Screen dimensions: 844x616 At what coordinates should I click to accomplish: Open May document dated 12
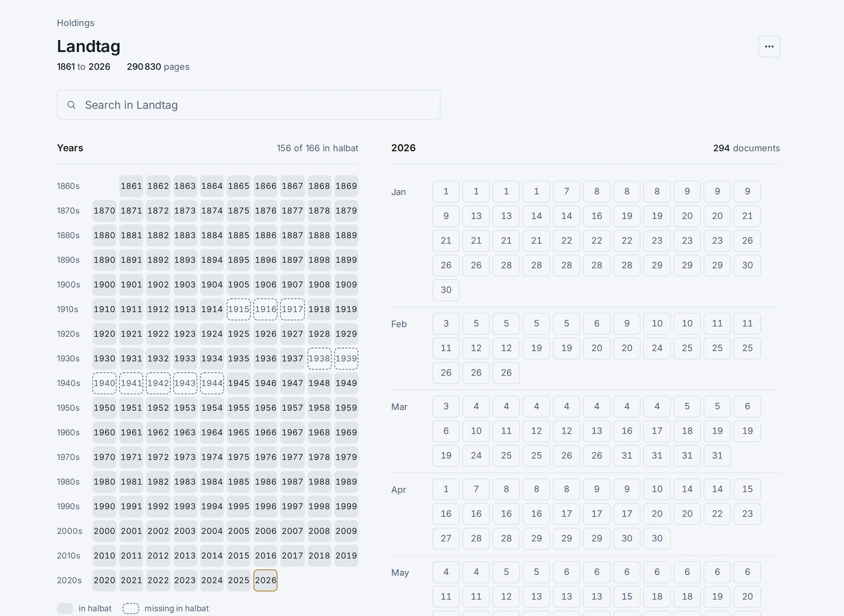506,596
